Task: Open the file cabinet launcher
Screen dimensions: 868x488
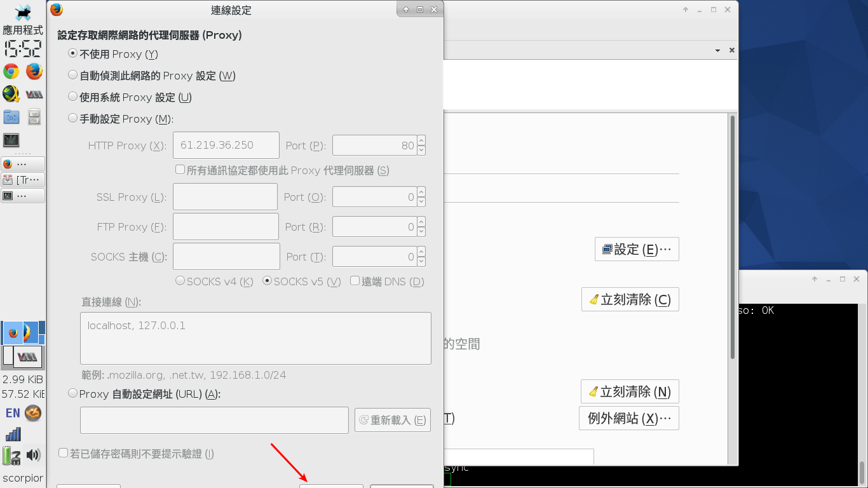Action: click(x=34, y=116)
